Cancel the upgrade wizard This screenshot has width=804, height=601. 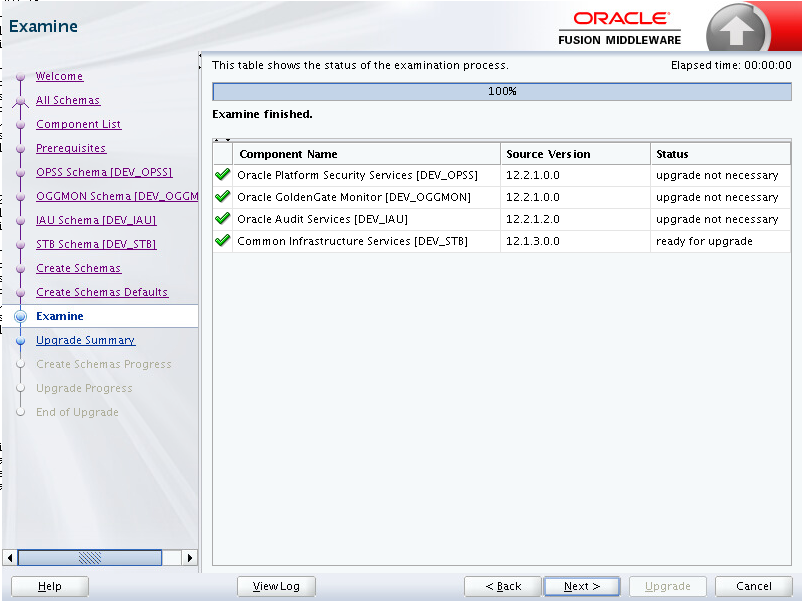pyautogui.click(x=754, y=586)
